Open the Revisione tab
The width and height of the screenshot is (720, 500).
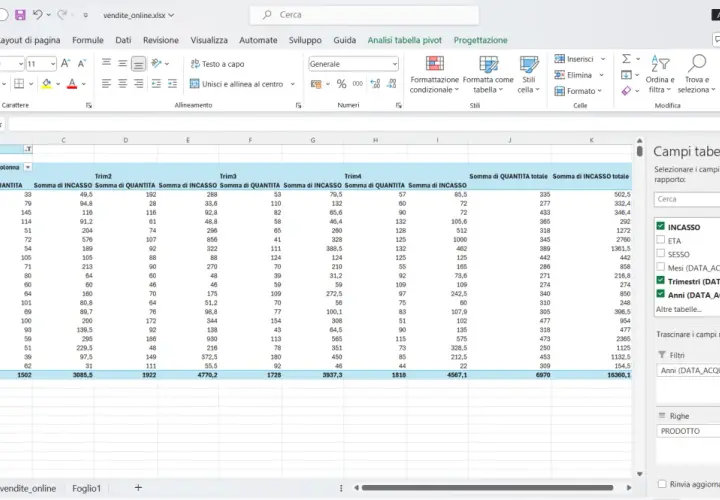click(161, 40)
